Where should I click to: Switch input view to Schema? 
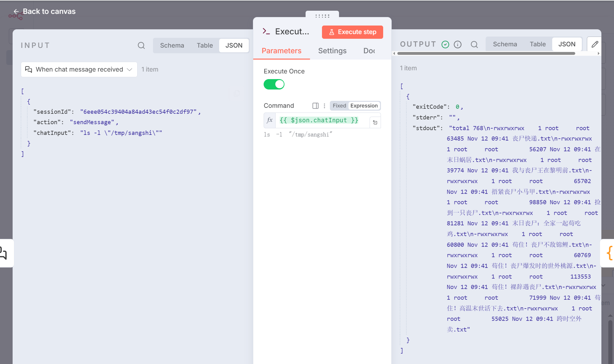point(172,45)
